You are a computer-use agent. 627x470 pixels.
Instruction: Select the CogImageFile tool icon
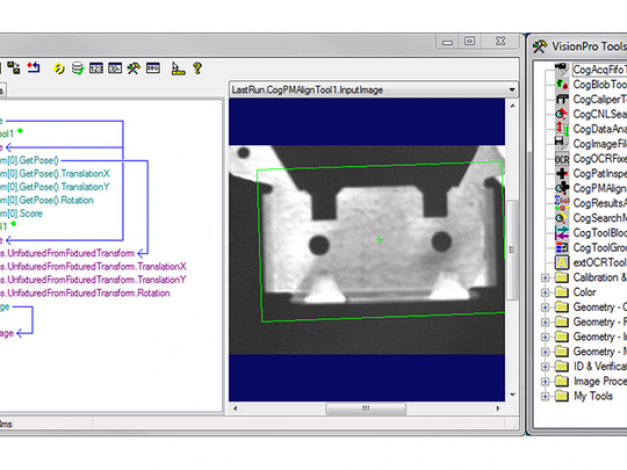562,144
